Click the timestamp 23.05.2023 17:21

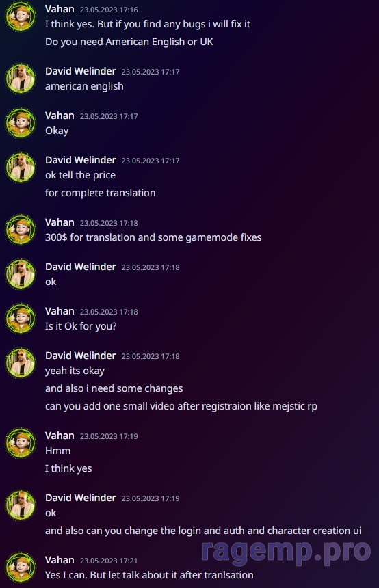click(x=109, y=561)
